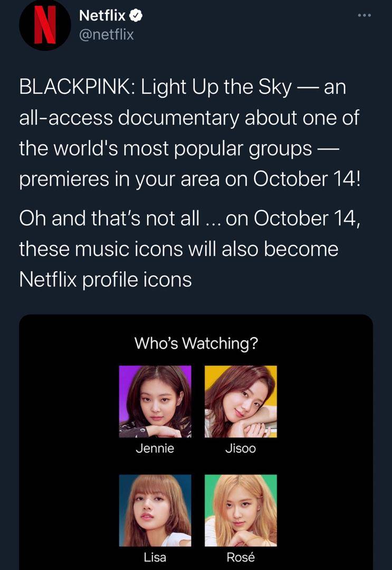The width and height of the screenshot is (392, 570).
Task: Tap the all-access documentary text line
Action: 189,118
